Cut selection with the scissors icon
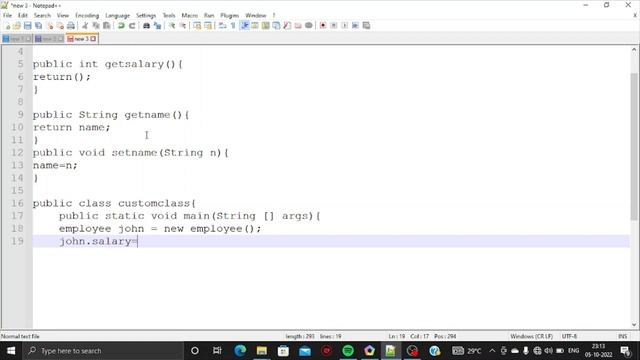Screen dimensions: 640x360 [85, 26]
